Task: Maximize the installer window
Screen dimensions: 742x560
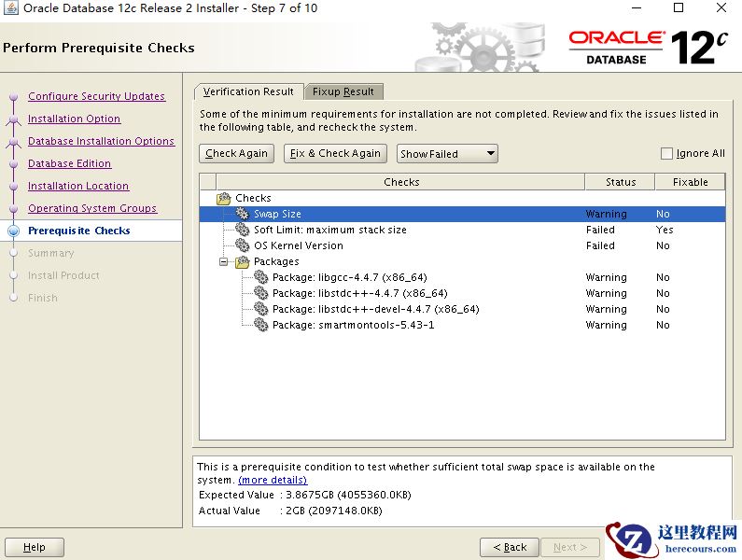Action: point(679,7)
